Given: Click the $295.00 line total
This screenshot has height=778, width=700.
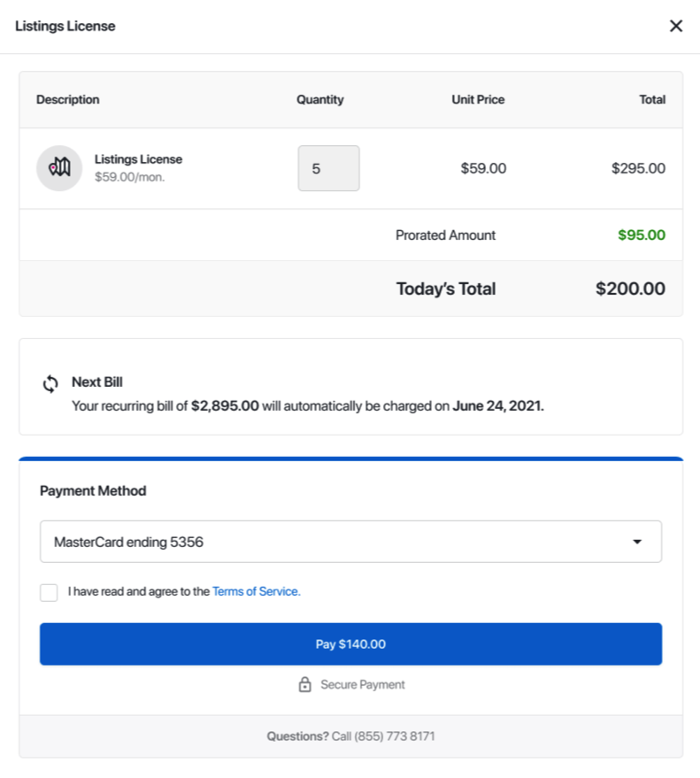Looking at the screenshot, I should 638,168.
